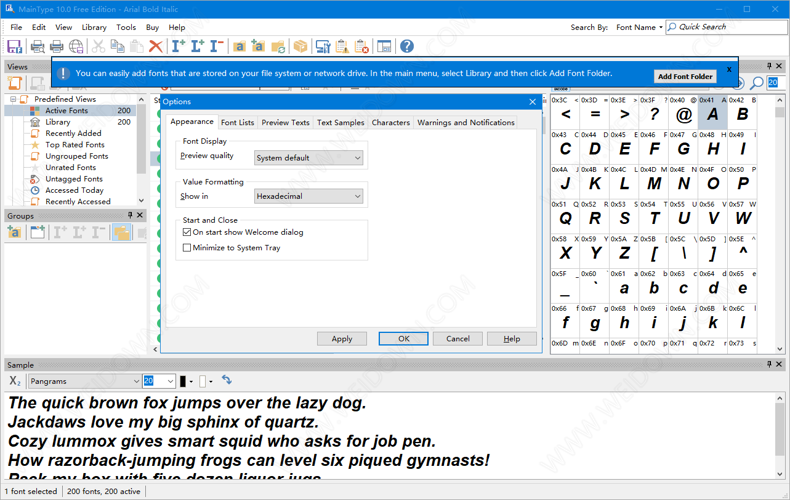Switch to the Font Lists tab
Screen dimensions: 790x500
(x=237, y=122)
